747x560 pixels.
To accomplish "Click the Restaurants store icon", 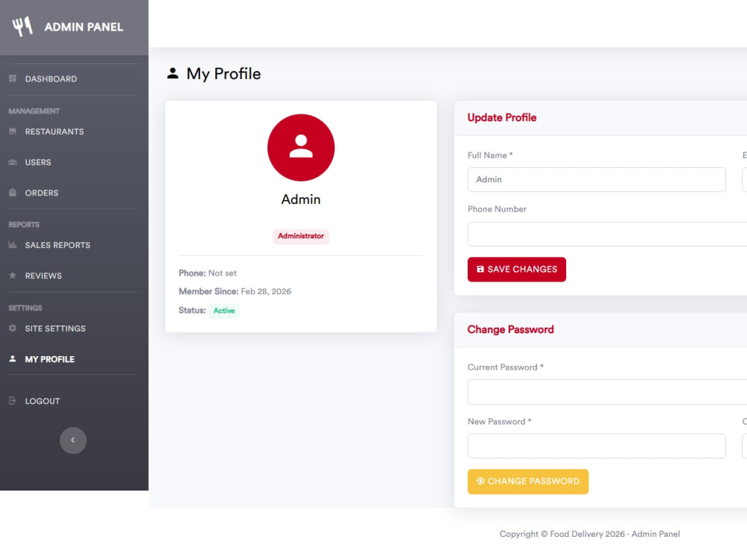I will (13, 131).
